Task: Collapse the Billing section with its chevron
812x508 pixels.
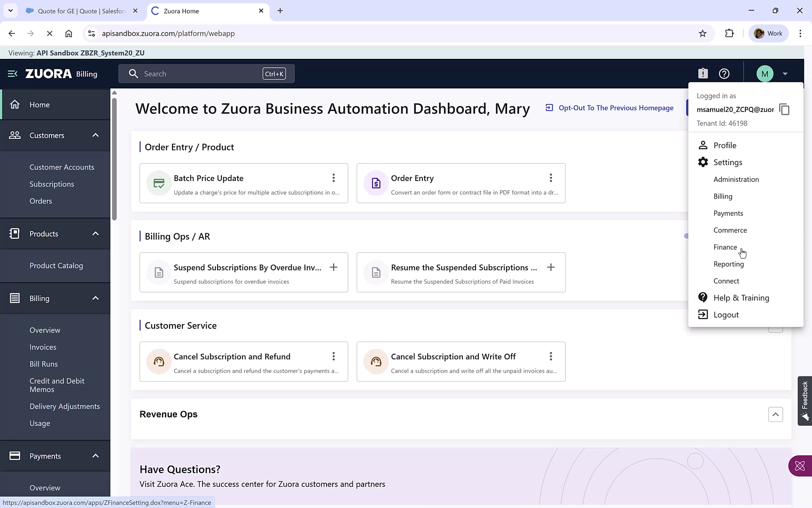Action: point(95,298)
